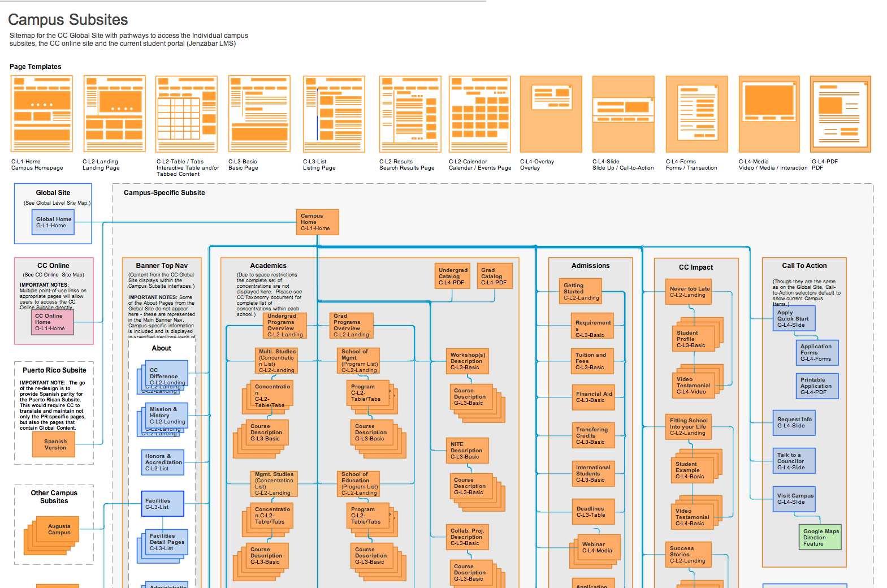Click the Workshop(s) Description node
887x588 pixels.
coord(468,361)
